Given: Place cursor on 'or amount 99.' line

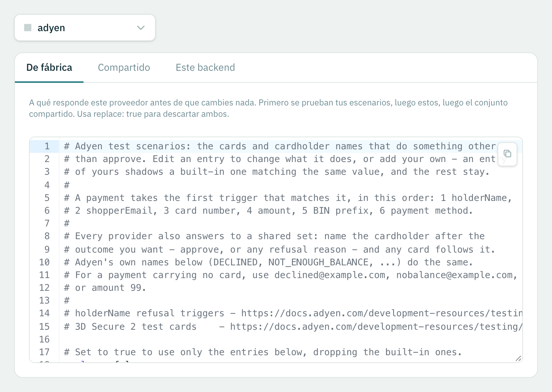Looking at the screenshot, I should coord(105,288).
